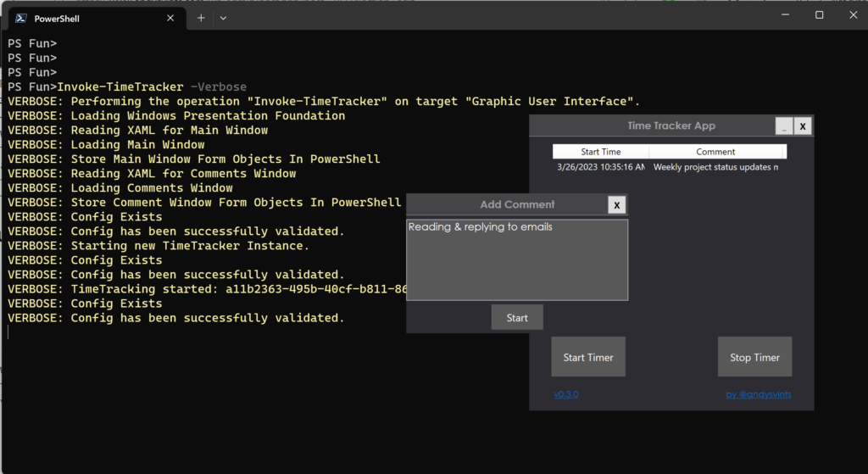
Task: Select the Weekly project status updates comment cell
Action: coord(715,167)
